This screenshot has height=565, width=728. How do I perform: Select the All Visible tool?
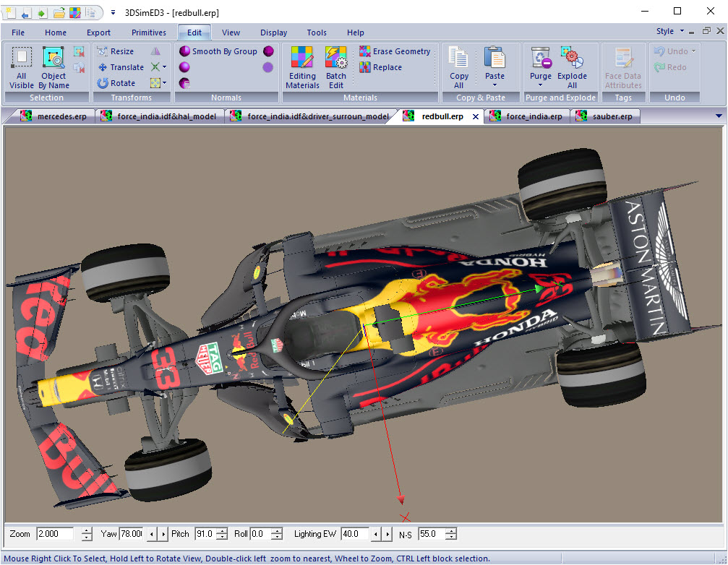pos(22,68)
